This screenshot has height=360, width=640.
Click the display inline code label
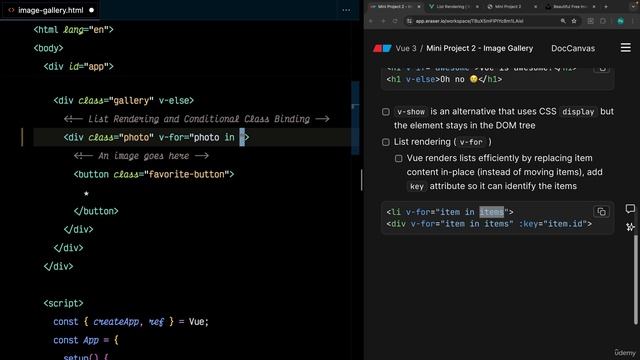point(578,112)
